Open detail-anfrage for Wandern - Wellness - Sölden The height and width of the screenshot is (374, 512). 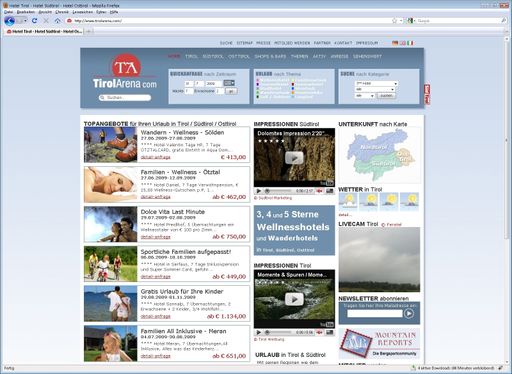155,157
